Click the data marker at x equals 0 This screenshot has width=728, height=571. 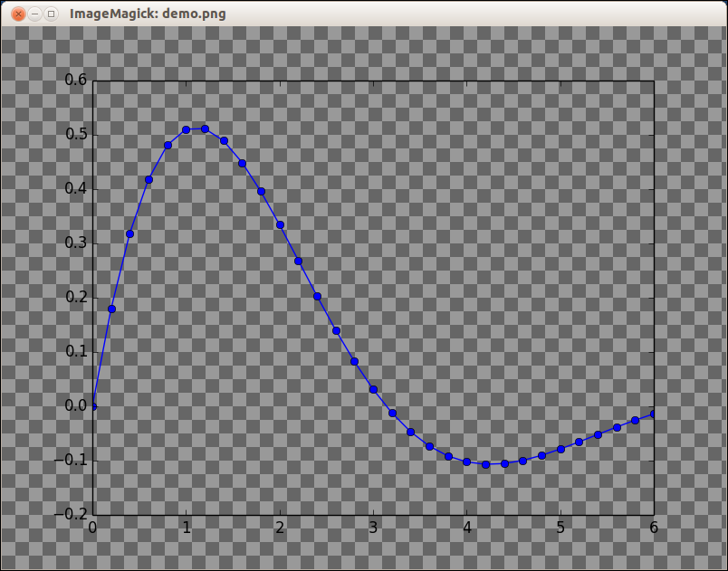[x=93, y=406]
